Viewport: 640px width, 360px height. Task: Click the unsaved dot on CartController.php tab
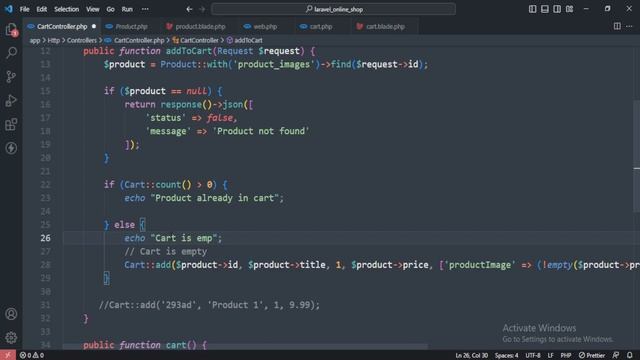94,27
